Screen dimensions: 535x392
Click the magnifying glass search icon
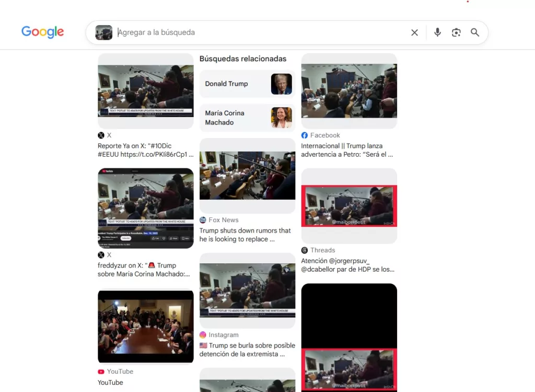pos(475,32)
